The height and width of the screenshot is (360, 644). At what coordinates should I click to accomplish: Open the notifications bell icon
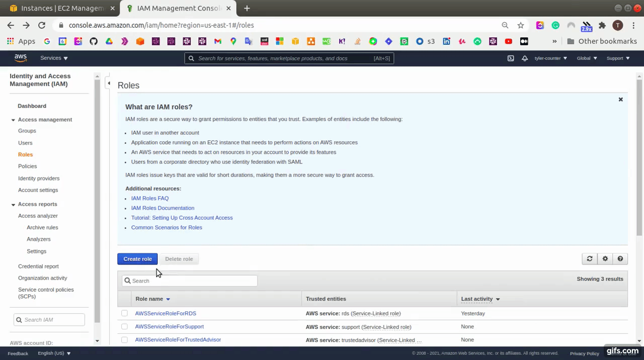tap(525, 58)
